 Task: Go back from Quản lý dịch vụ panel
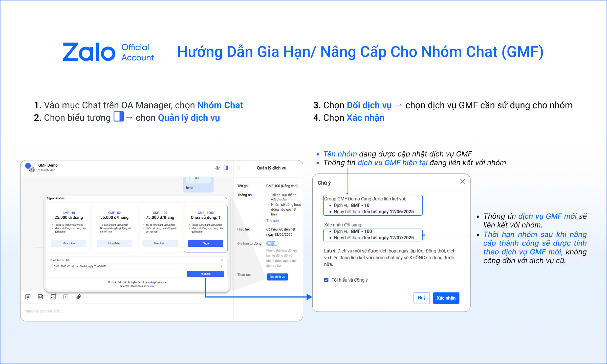pos(239,168)
